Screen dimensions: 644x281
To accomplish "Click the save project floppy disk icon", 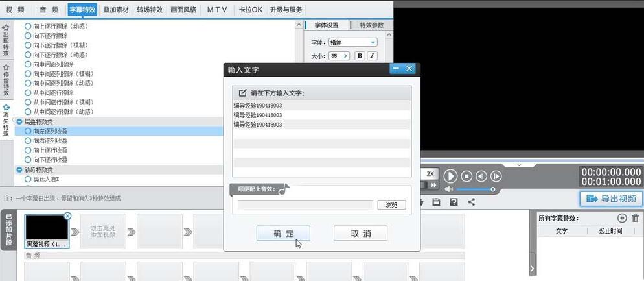I will [437, 202].
